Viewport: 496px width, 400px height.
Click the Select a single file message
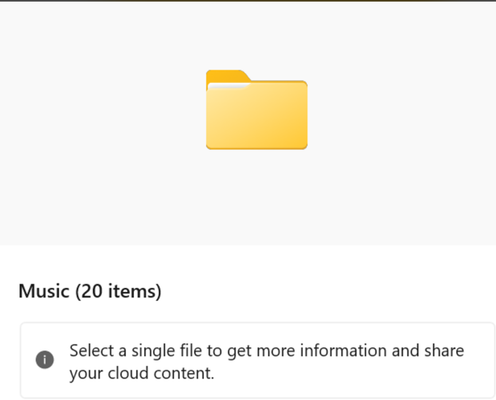[267, 362]
